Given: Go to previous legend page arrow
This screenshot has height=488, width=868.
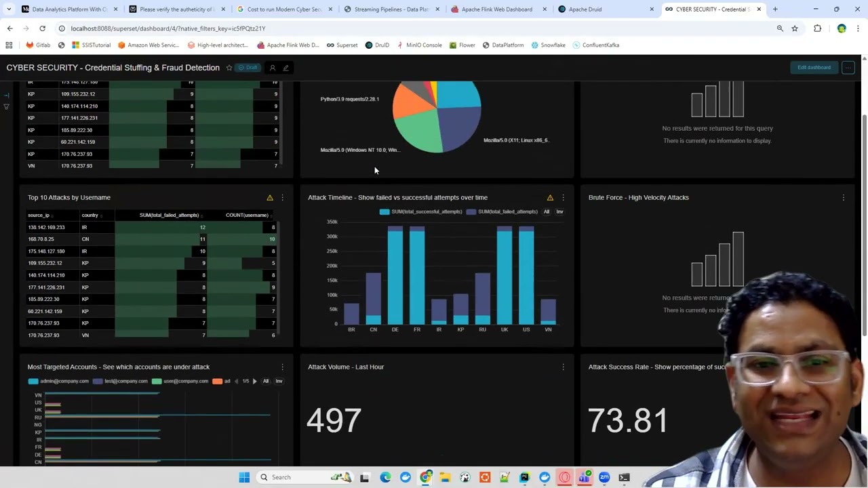Looking at the screenshot, I should click(236, 381).
